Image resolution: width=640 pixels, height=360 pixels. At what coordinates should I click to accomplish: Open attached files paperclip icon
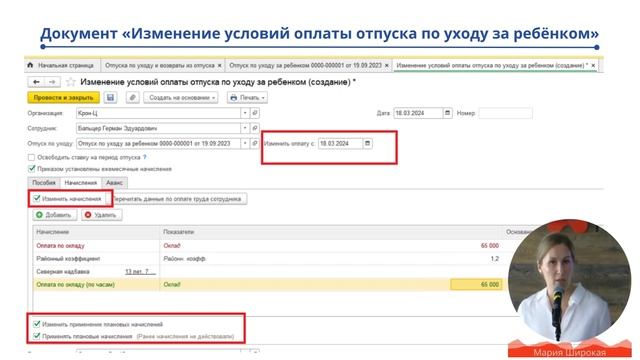coord(132,98)
